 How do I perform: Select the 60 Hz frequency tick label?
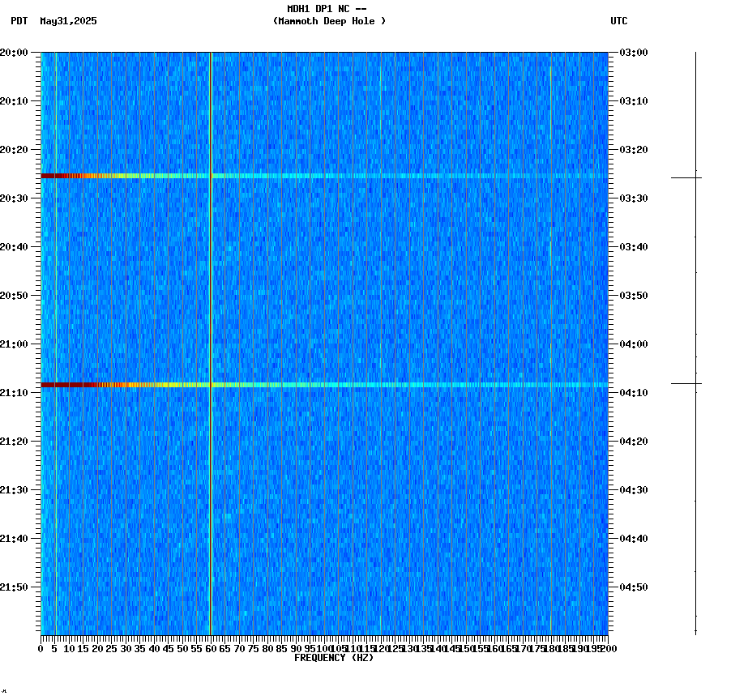tap(212, 647)
